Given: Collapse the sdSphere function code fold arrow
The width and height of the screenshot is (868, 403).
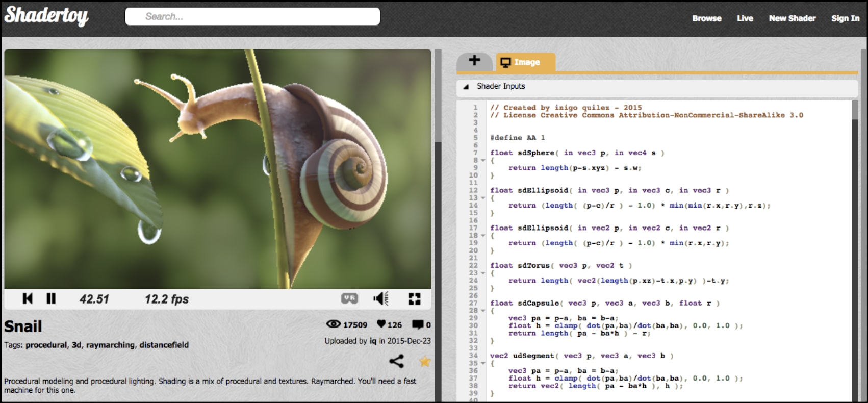Looking at the screenshot, I should tap(483, 160).
